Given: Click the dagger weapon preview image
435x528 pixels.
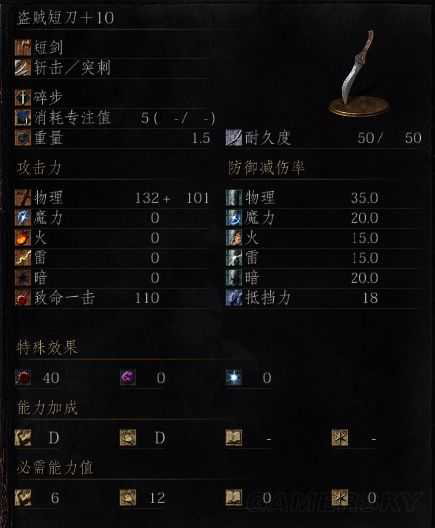Looking at the screenshot, I should pyautogui.click(x=360, y=73).
